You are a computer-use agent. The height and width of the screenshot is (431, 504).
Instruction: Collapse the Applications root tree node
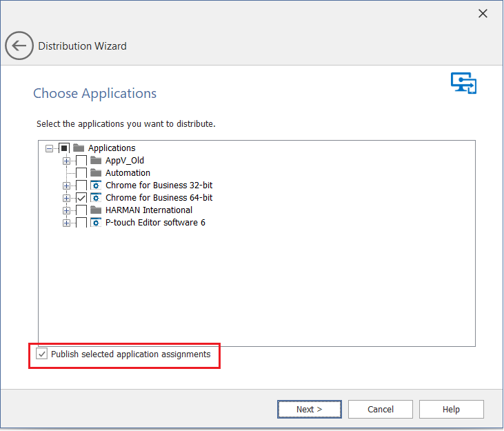coord(50,148)
